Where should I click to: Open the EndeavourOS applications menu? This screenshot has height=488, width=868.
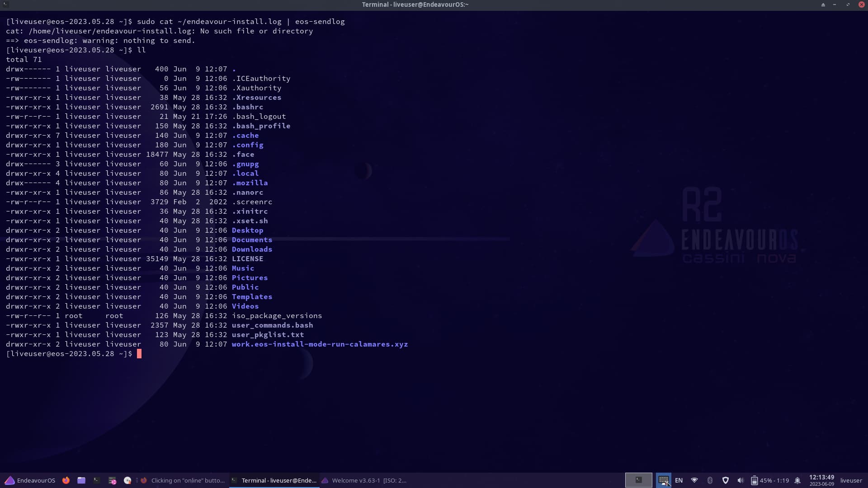pyautogui.click(x=30, y=480)
